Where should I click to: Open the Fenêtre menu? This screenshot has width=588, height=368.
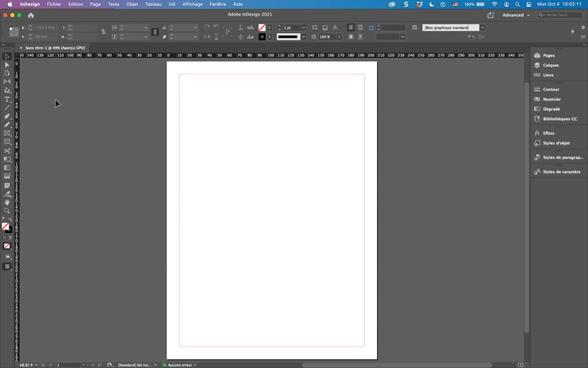click(218, 4)
